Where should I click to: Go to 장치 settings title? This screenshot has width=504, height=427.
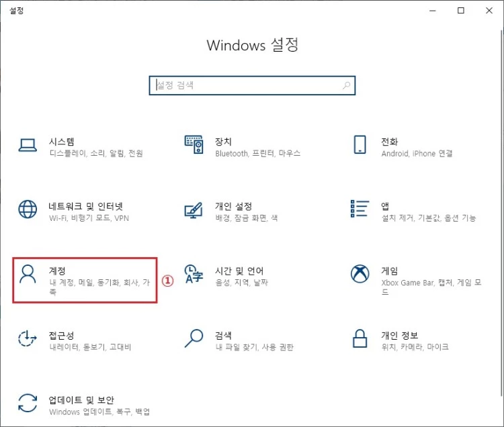click(x=223, y=142)
